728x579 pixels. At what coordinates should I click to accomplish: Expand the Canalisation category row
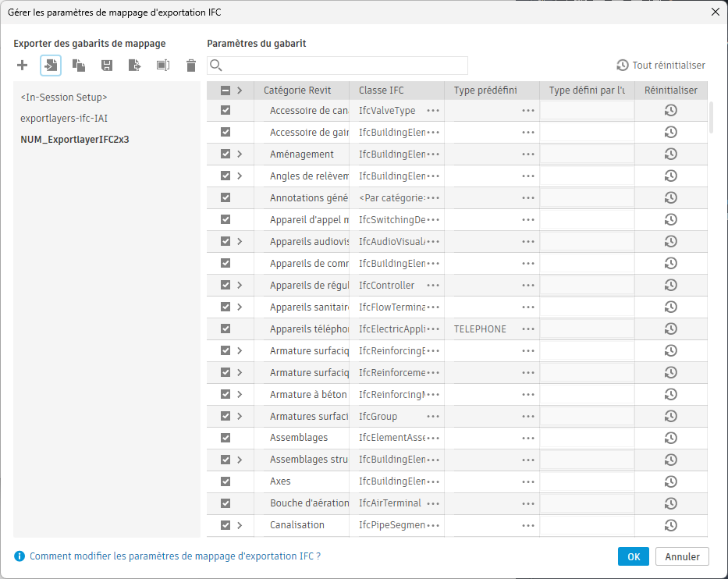[240, 525]
